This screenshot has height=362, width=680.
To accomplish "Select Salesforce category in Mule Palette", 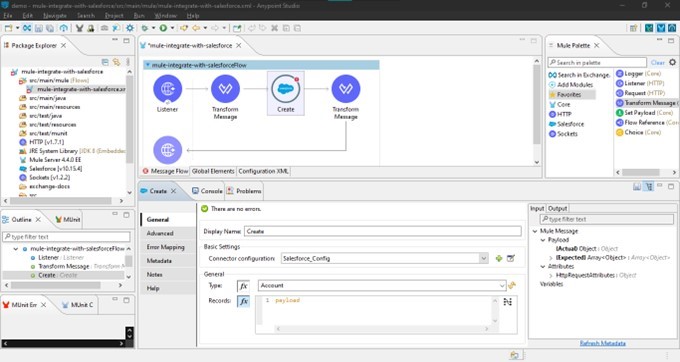I will coord(566,124).
